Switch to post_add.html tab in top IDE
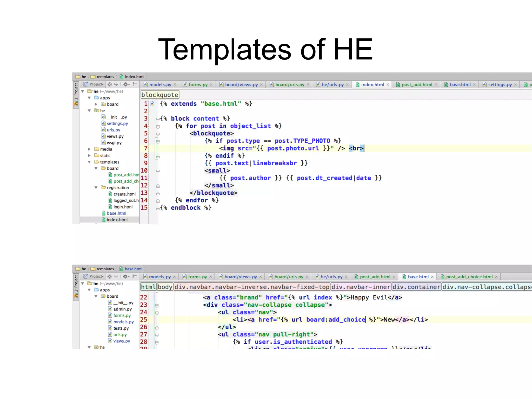Screen dimensions: 532x399 pos(416,84)
